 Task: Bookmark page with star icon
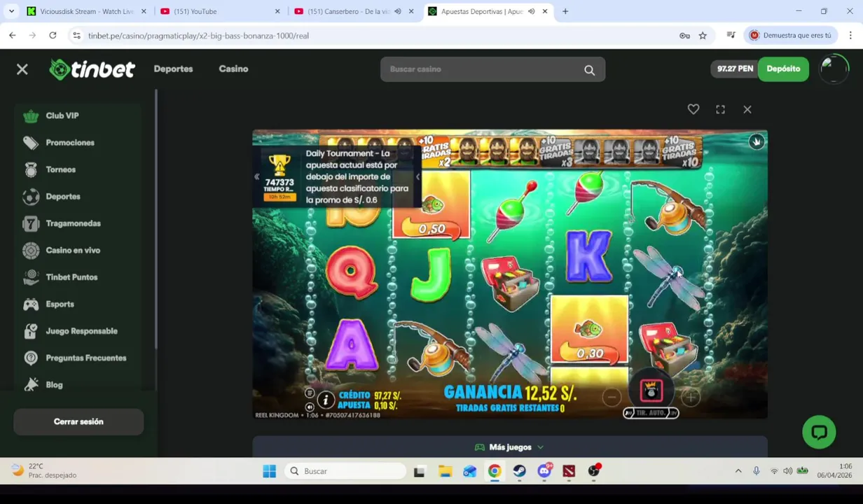coord(703,36)
